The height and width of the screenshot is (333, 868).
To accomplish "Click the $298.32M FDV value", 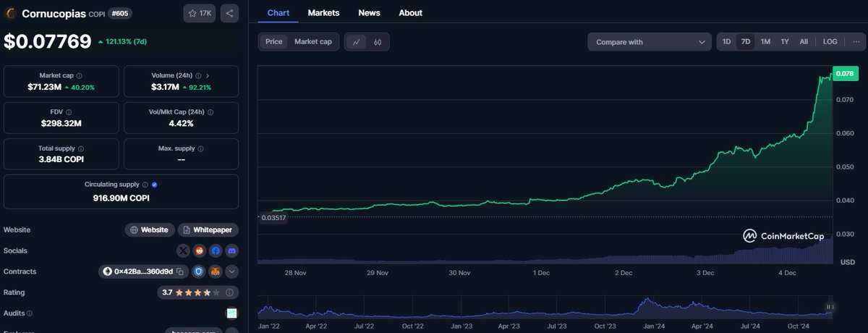I will click(x=61, y=123).
